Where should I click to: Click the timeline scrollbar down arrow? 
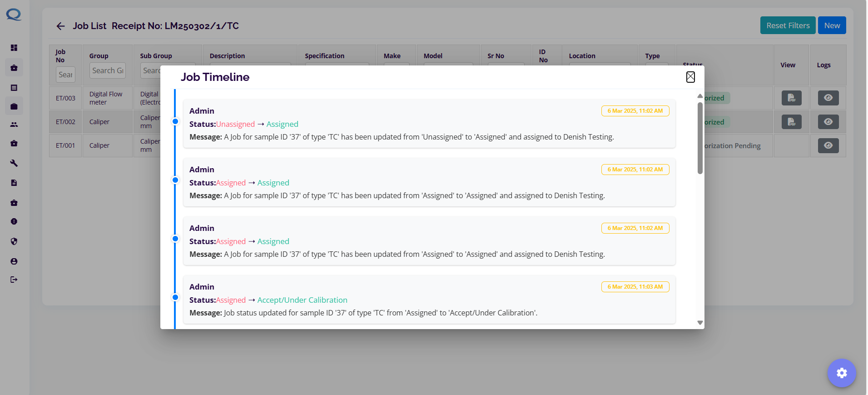[x=700, y=323]
